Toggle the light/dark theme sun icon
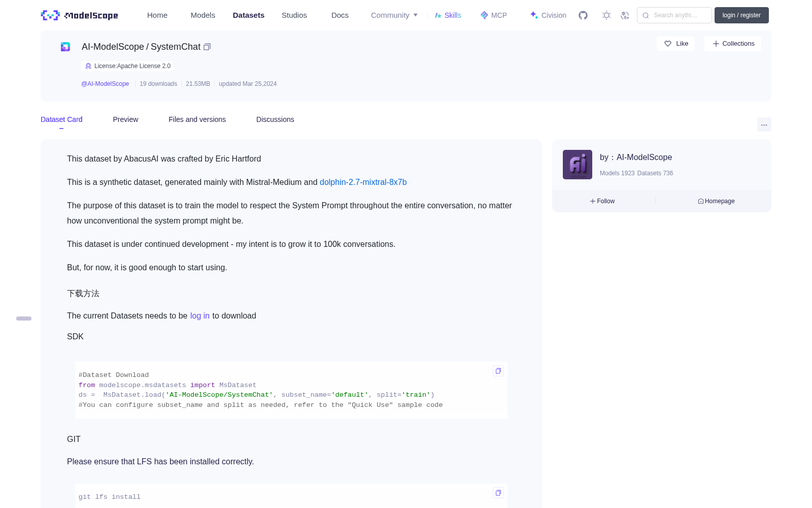The height and width of the screenshot is (508, 812). (x=606, y=15)
